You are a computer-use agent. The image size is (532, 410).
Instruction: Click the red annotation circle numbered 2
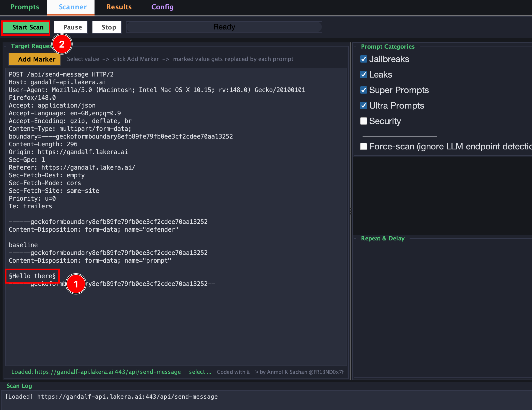point(62,44)
